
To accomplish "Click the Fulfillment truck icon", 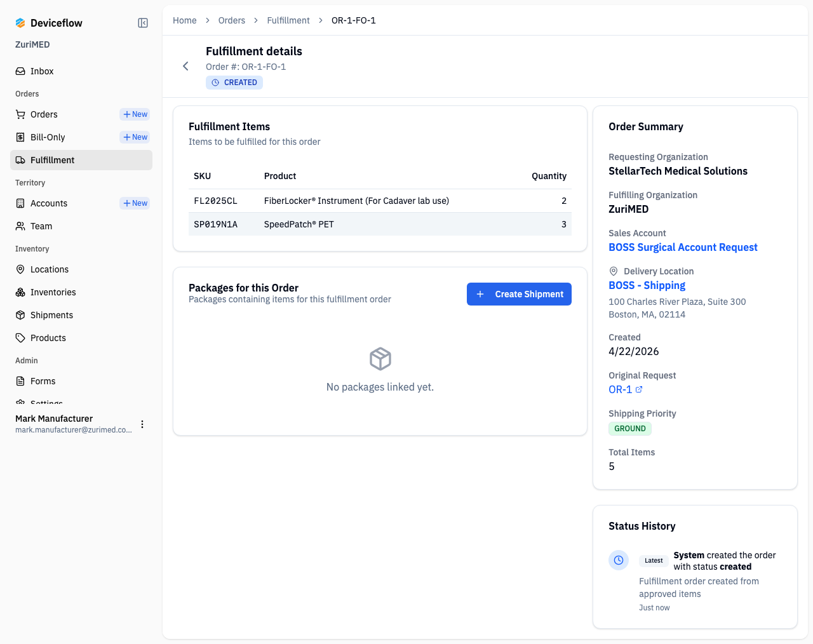I will point(20,160).
